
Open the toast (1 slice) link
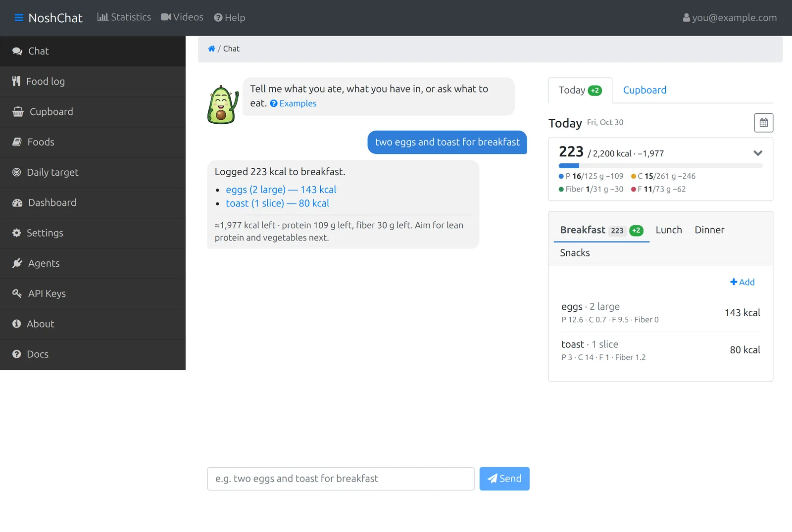point(277,203)
